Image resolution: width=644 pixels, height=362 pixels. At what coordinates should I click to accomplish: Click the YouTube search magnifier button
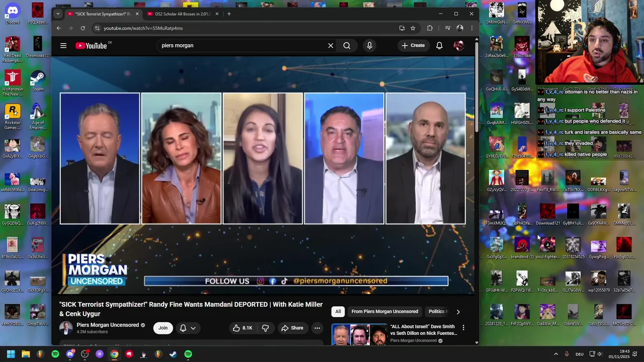[347, 46]
